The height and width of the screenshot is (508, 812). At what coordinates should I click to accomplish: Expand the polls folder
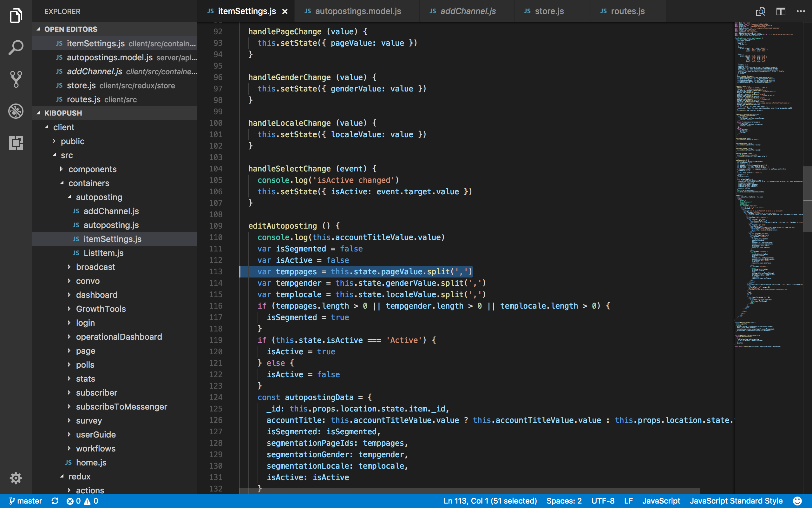[x=115, y=364]
